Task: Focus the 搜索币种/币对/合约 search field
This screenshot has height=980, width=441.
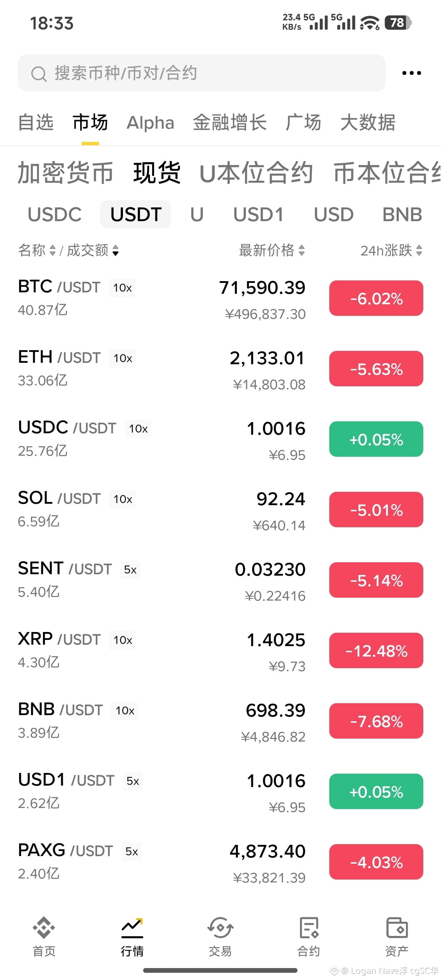Action: point(202,73)
